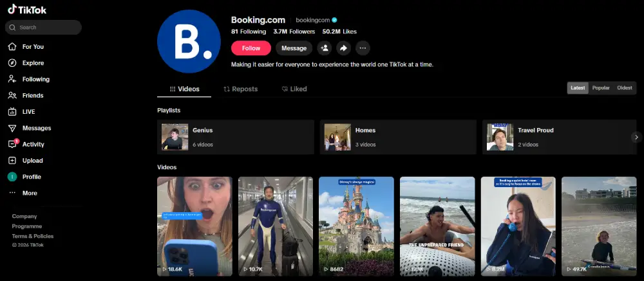Click the Booking.com profile name heading

(258, 20)
